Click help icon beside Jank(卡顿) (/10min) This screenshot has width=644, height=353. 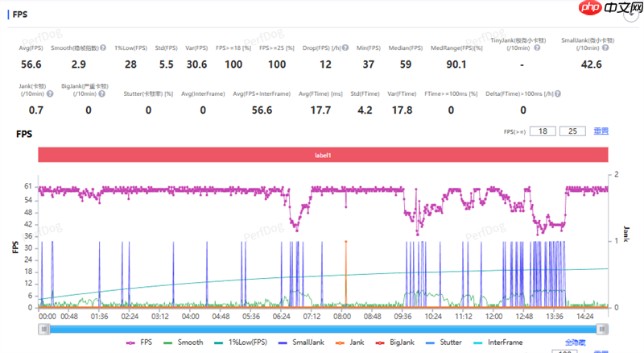coord(48,94)
